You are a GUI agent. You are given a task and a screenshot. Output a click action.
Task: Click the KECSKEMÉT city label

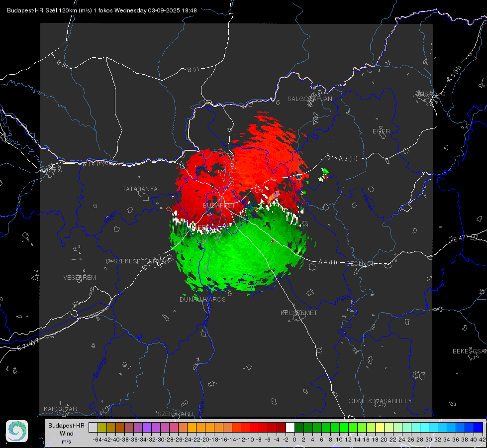(299, 313)
